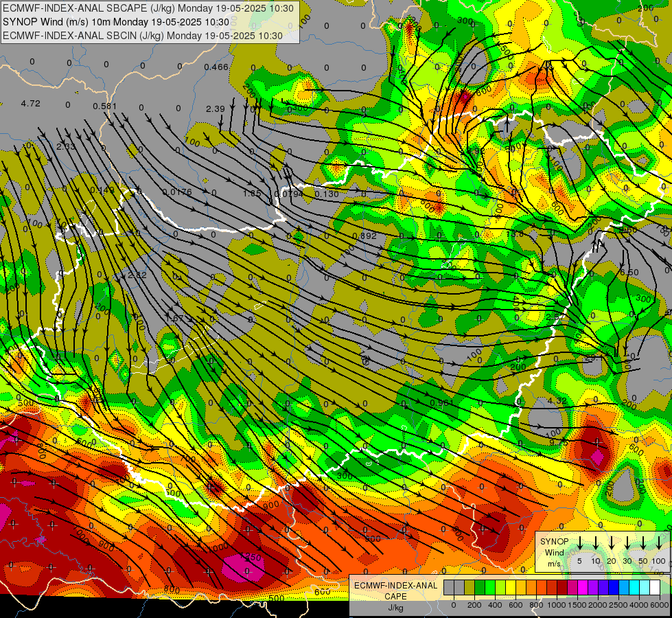Image resolution: width=672 pixels, height=618 pixels.
Task: Click the wind legend arrow above 20 m/s
Action: 611,543
